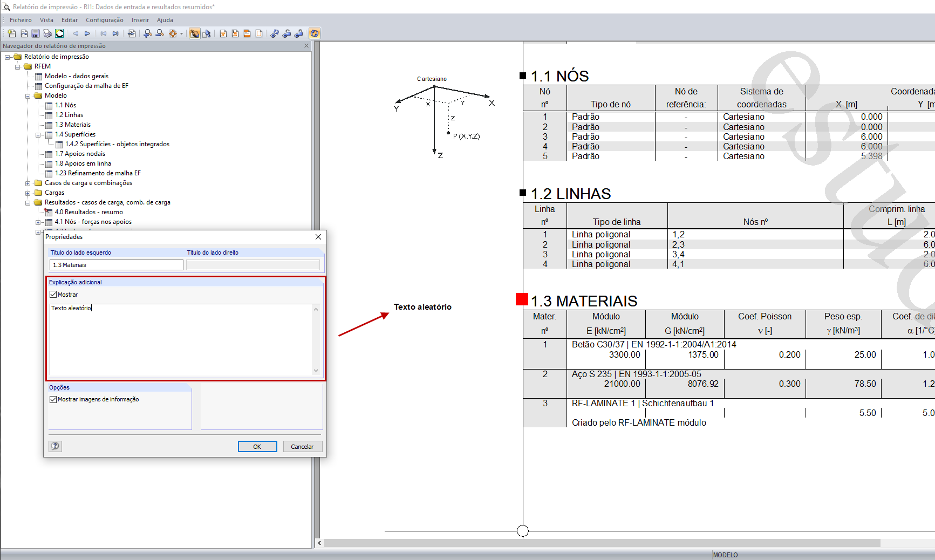Viewport: 935px width, 560px height.
Task: Expand the Cargas folder node
Action: 28,193
